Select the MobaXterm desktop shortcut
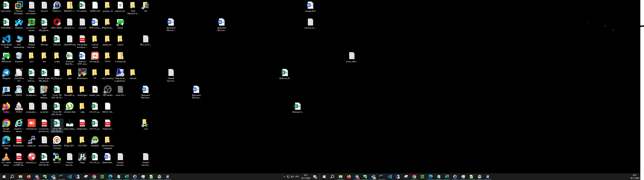Viewport: 644px width, 180px height. (x=82, y=73)
